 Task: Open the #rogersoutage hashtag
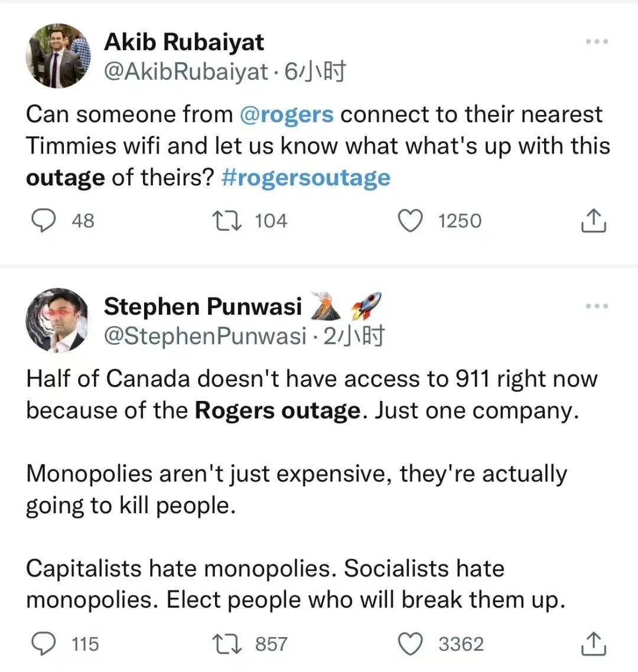click(306, 178)
